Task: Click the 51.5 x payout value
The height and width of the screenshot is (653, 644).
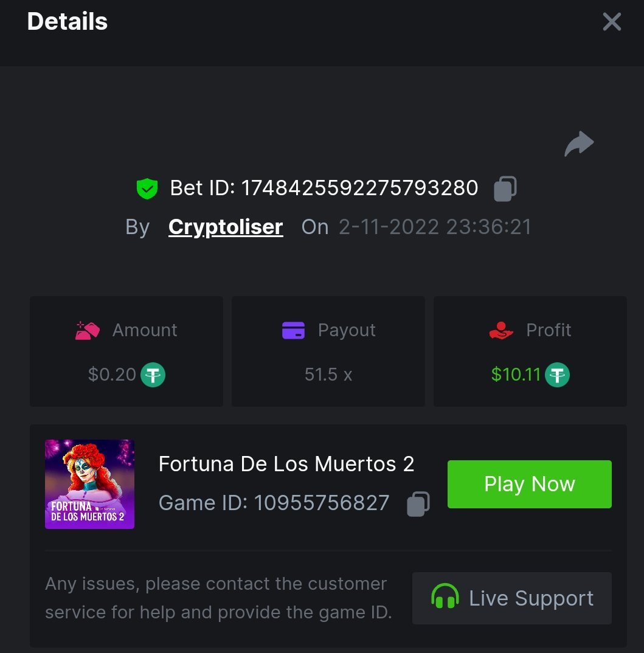Action: click(328, 375)
